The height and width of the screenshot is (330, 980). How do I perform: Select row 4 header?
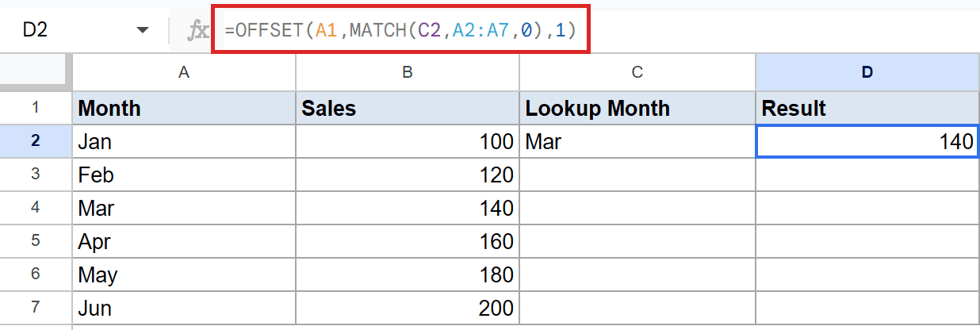click(36, 208)
